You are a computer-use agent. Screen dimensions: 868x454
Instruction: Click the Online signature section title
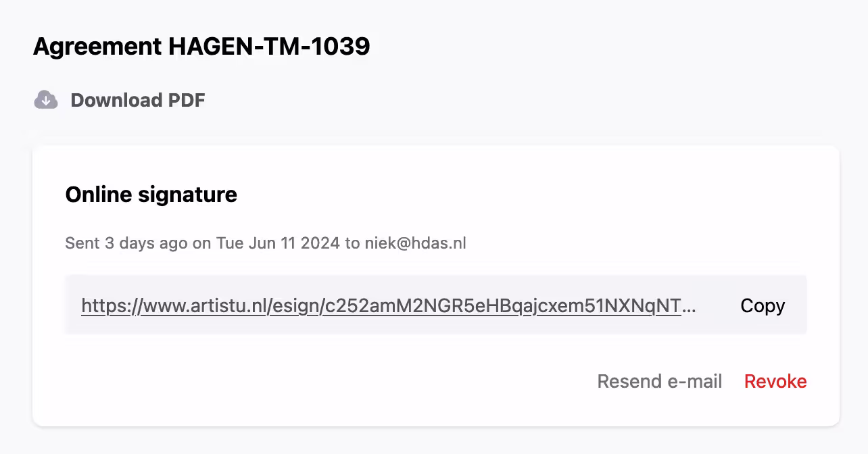click(x=150, y=195)
